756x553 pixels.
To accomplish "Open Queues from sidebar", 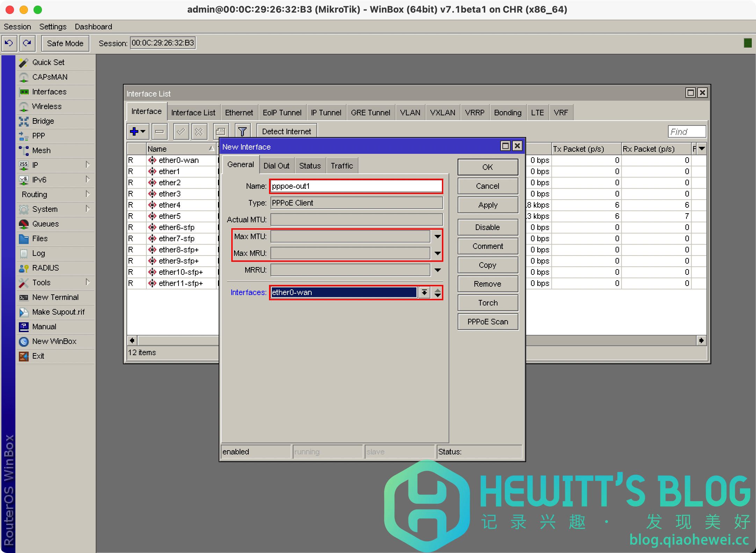I will point(45,224).
